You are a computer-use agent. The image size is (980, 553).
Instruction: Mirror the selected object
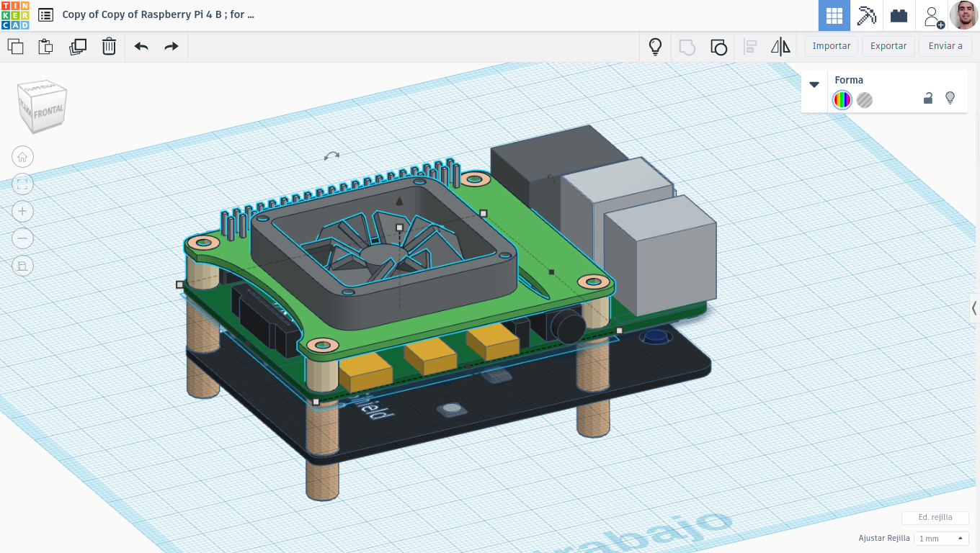tap(780, 47)
